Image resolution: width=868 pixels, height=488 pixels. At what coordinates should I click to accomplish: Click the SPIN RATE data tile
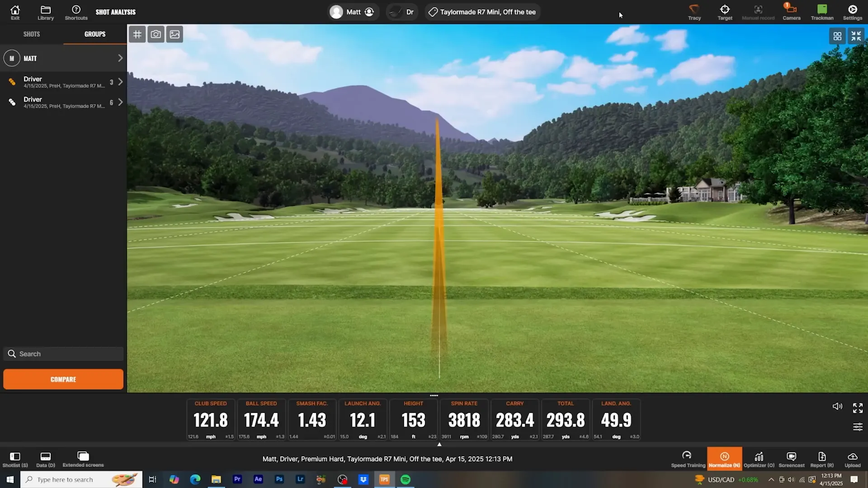pos(464,420)
